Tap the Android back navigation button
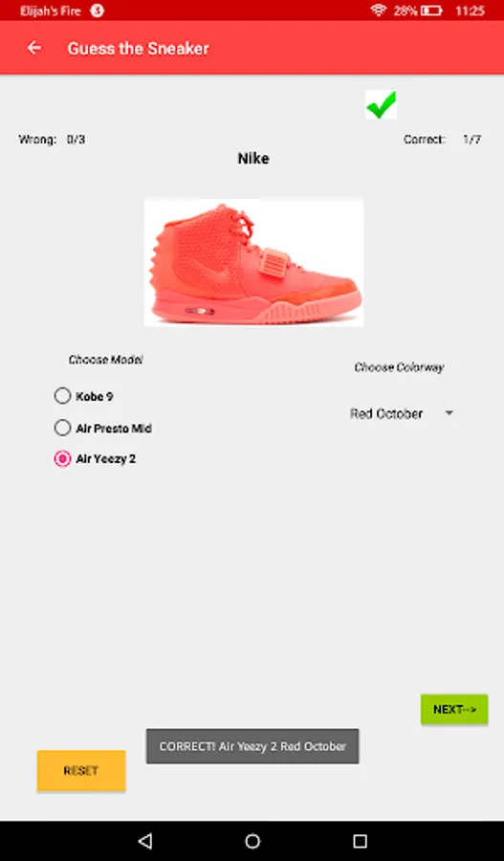 145,841
